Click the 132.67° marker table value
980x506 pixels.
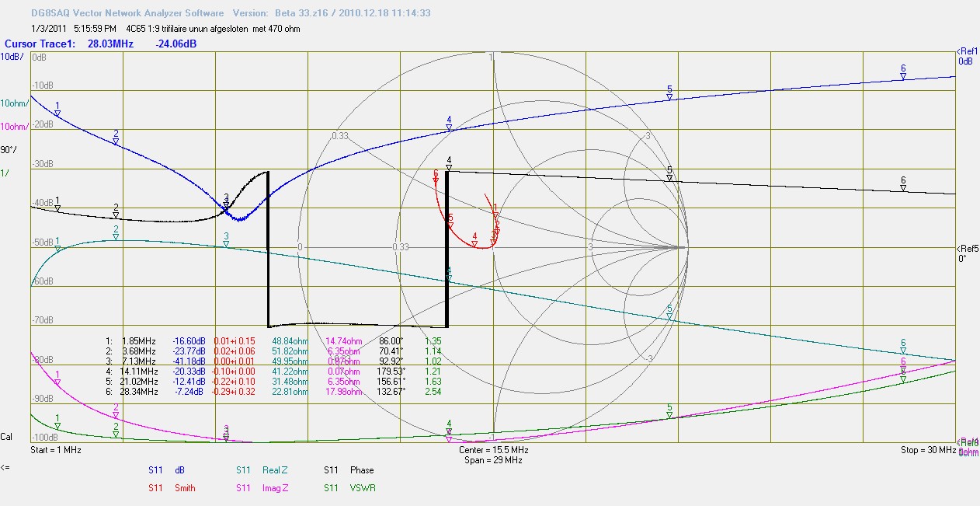(x=391, y=392)
